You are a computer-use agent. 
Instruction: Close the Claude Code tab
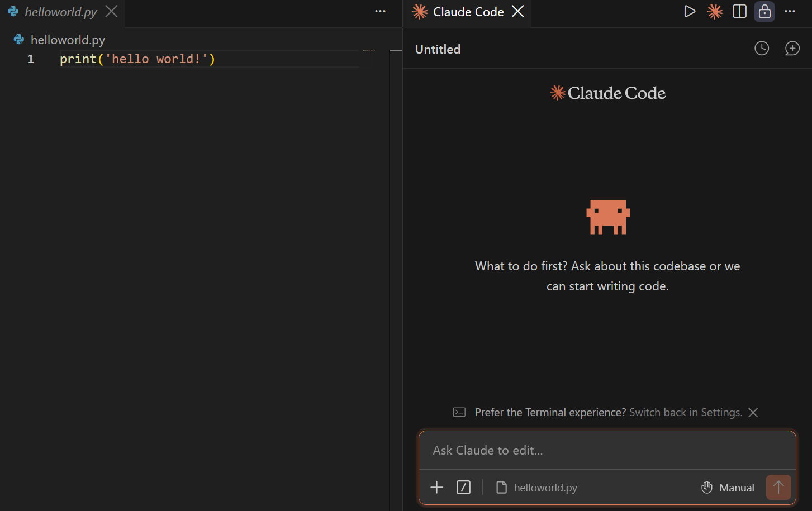point(518,12)
